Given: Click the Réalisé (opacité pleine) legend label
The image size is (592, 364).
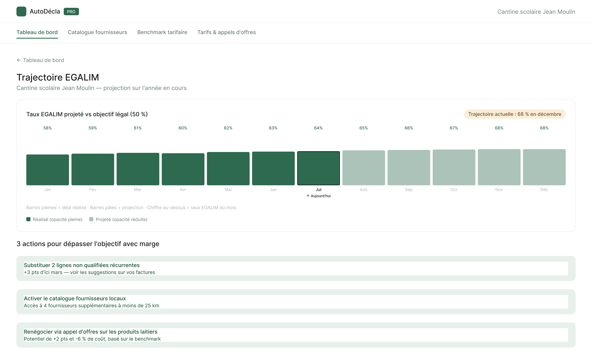Looking at the screenshot, I should tap(58, 219).
